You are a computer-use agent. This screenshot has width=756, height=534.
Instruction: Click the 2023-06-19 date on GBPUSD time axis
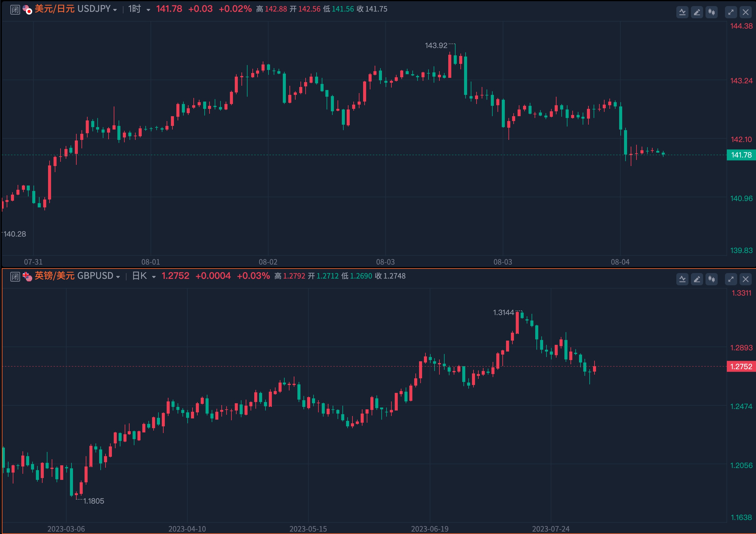(x=430, y=529)
